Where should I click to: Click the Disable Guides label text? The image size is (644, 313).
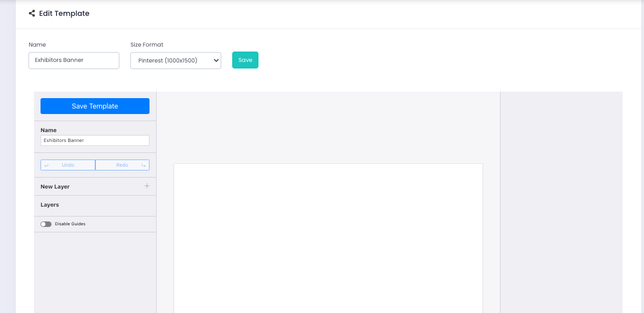pos(70,224)
